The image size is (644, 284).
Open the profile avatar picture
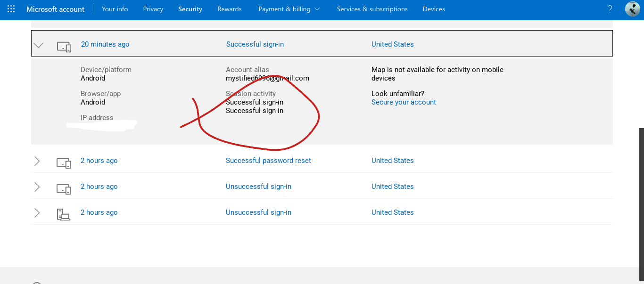632,9
